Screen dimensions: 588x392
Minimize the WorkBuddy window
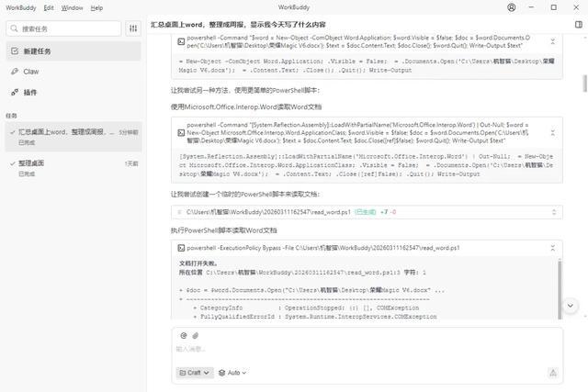(x=531, y=7)
